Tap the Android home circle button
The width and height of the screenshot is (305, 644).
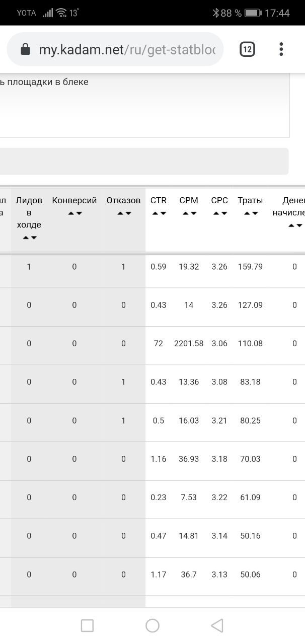[152, 625]
